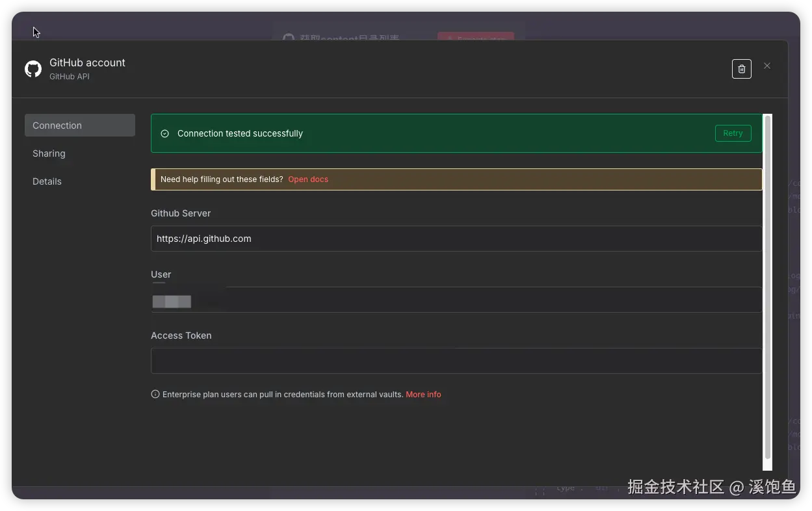Click the trash delete credential icon
812x511 pixels.
(741, 69)
